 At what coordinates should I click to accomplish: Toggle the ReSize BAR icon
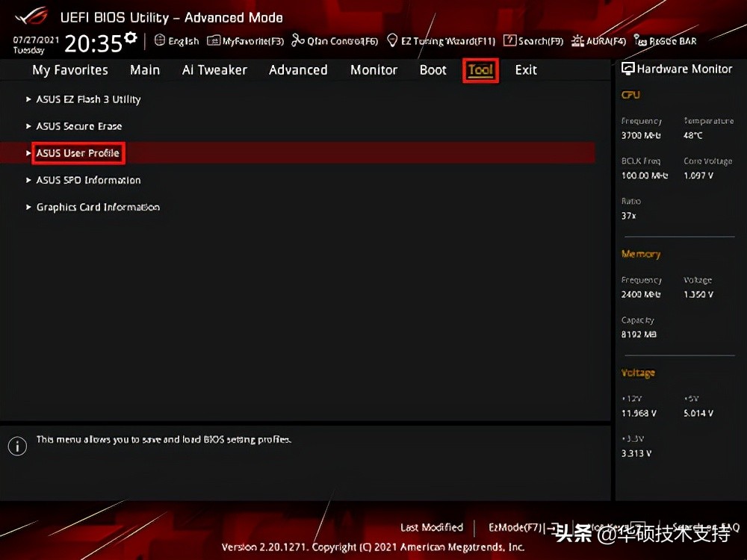click(640, 40)
